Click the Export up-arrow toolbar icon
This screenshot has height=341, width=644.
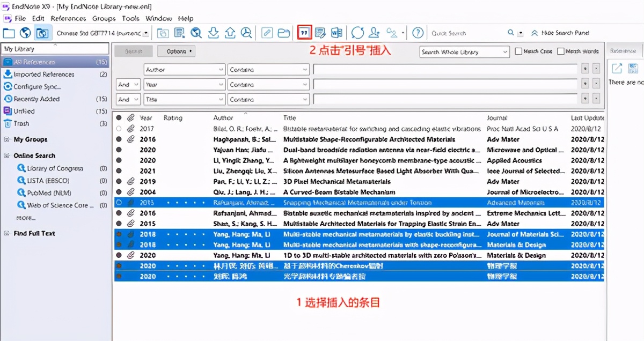(x=230, y=33)
